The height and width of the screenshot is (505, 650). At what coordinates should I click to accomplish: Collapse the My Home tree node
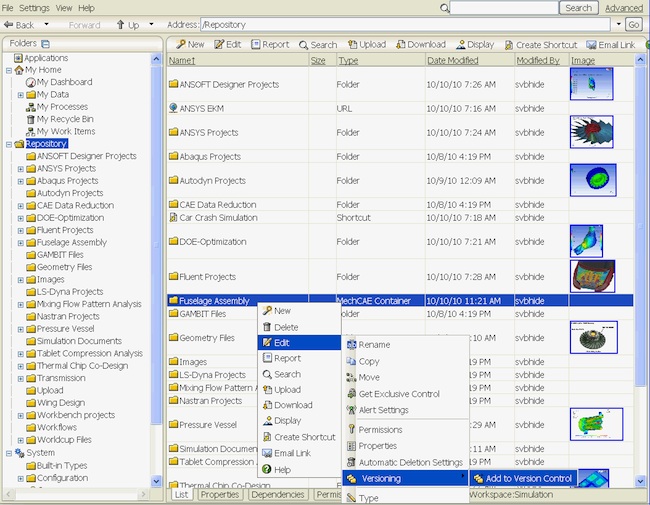pyautogui.click(x=9, y=70)
